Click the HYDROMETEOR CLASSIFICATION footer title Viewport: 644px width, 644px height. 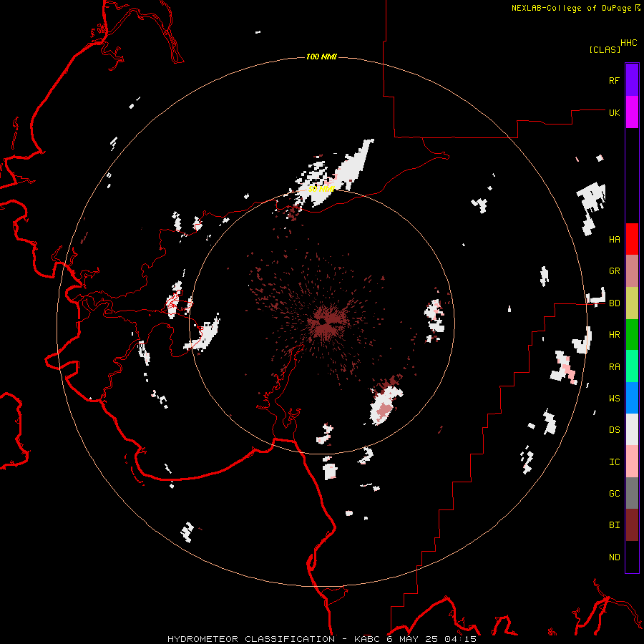(250, 639)
